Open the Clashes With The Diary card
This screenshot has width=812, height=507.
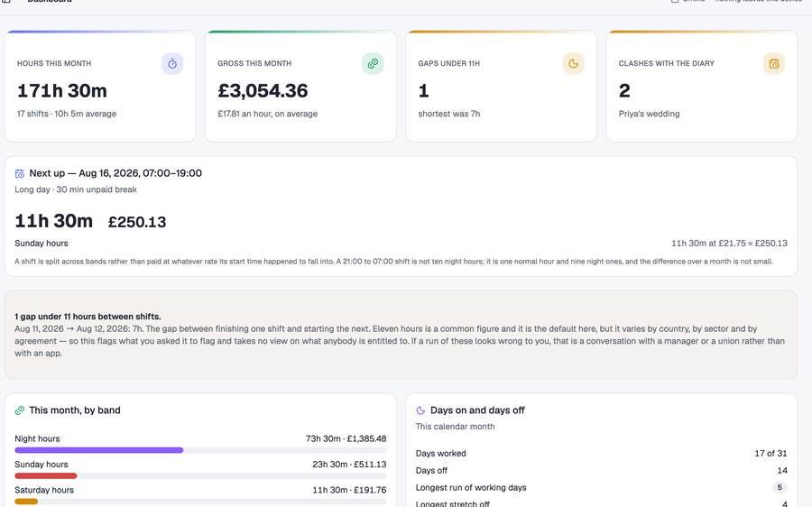[x=702, y=86]
